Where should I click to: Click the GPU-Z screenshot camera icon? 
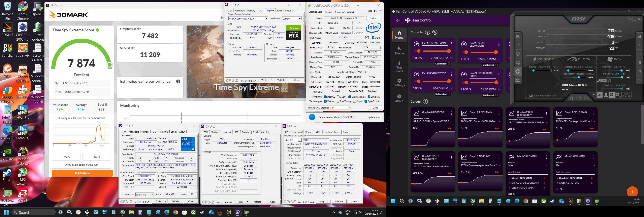click(370, 11)
